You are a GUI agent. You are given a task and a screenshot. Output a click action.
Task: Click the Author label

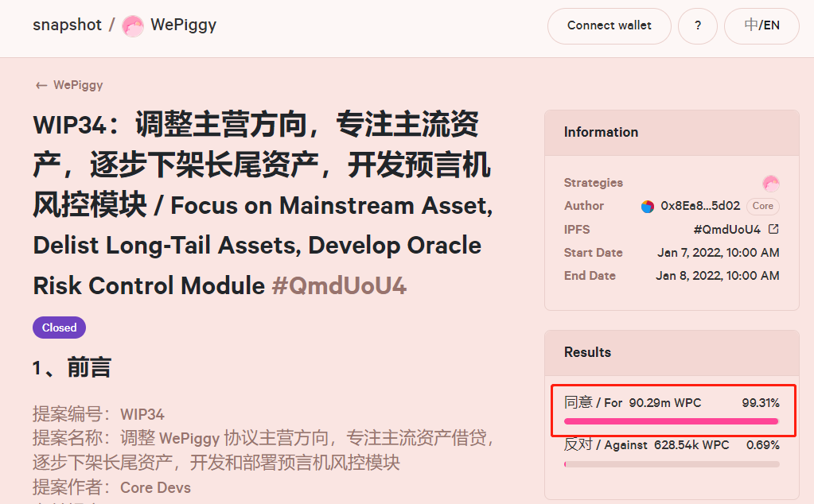584,206
